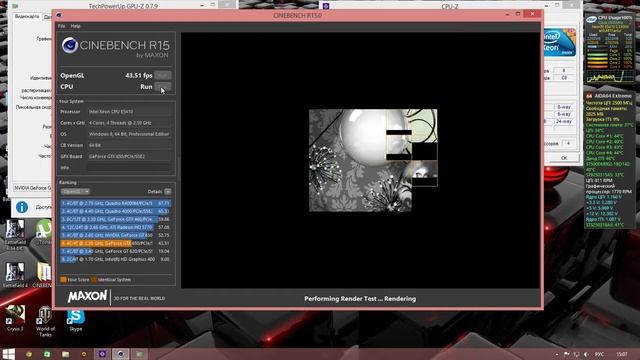Click the green app icon in taskbar
The width and height of the screenshot is (640, 360).
coord(47,354)
